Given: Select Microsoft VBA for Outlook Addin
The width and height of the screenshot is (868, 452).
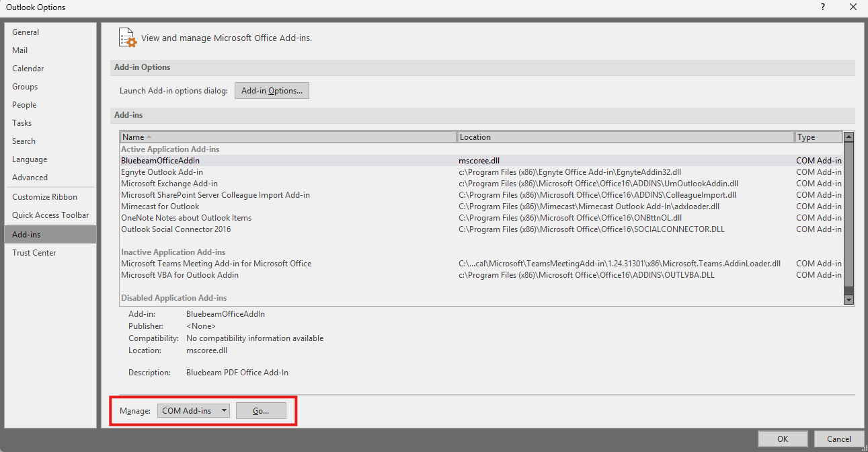Looking at the screenshot, I should coord(481,275).
